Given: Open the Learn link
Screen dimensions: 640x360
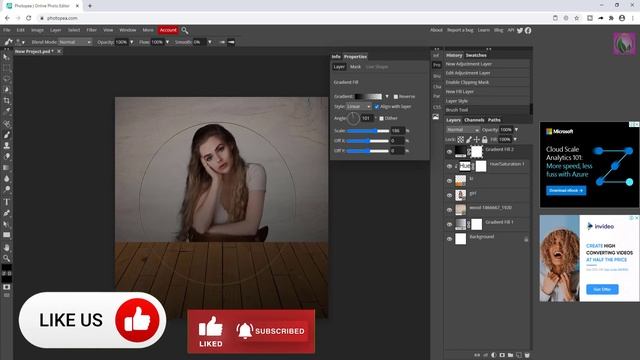Looking at the screenshot, I should pyautogui.click(x=484, y=30).
